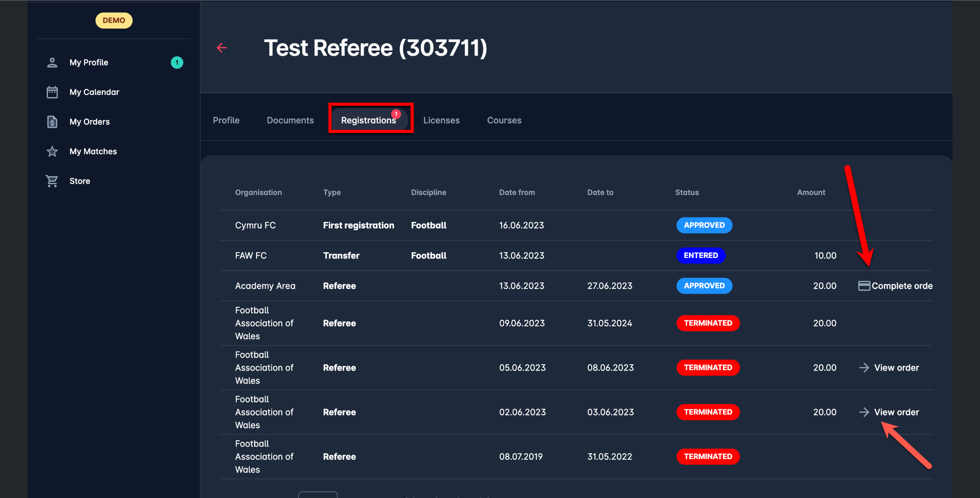Switch to the Licenses tab
Viewport: 980px width, 498px height.
pos(441,121)
